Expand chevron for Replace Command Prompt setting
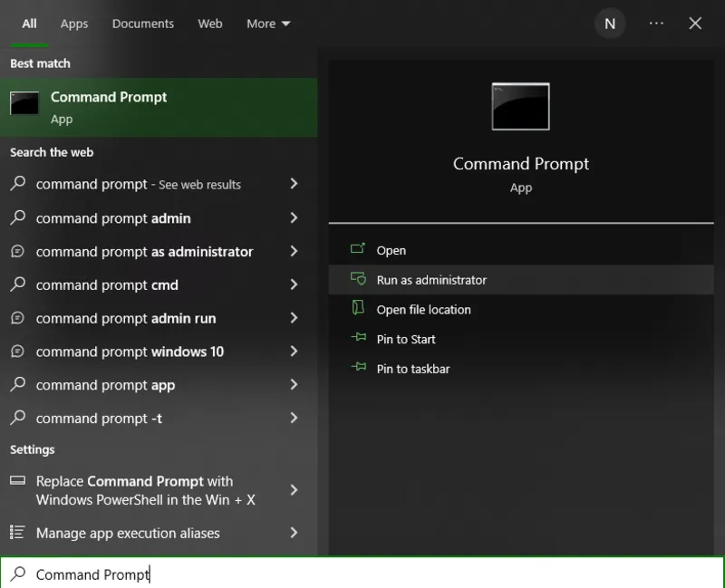Image resolution: width=725 pixels, height=588 pixels. [294, 490]
